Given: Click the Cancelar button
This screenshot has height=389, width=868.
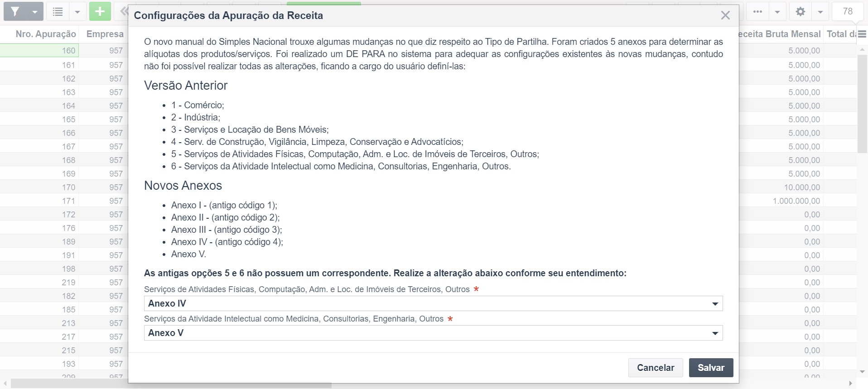Looking at the screenshot, I should 656,368.
